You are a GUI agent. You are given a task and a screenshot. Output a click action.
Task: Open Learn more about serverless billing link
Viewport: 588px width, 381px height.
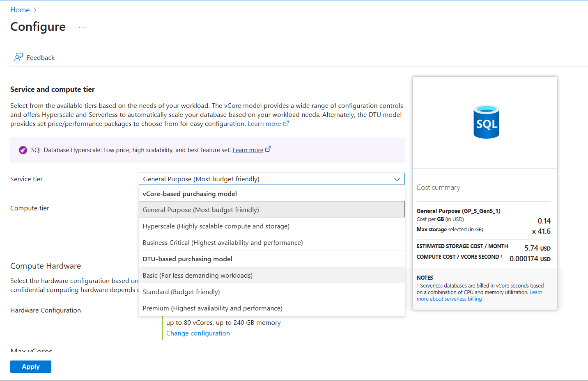pos(449,299)
